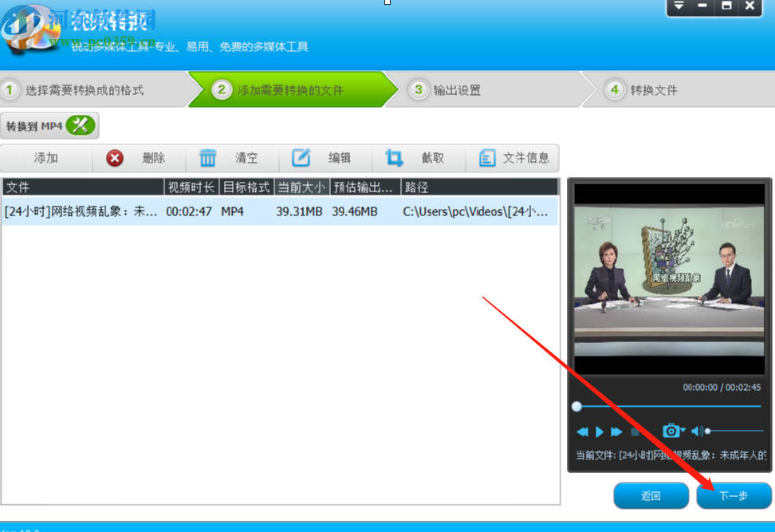Click the file info document icon
This screenshot has width=775, height=532.
487,158
